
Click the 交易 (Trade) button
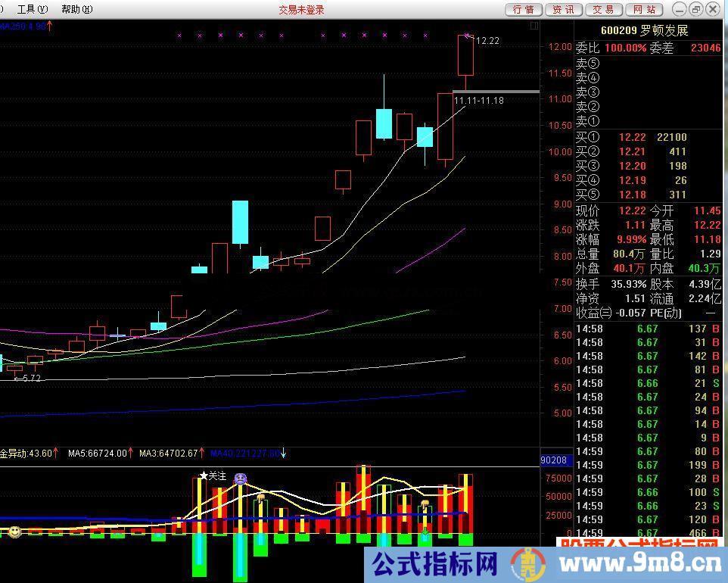point(603,9)
